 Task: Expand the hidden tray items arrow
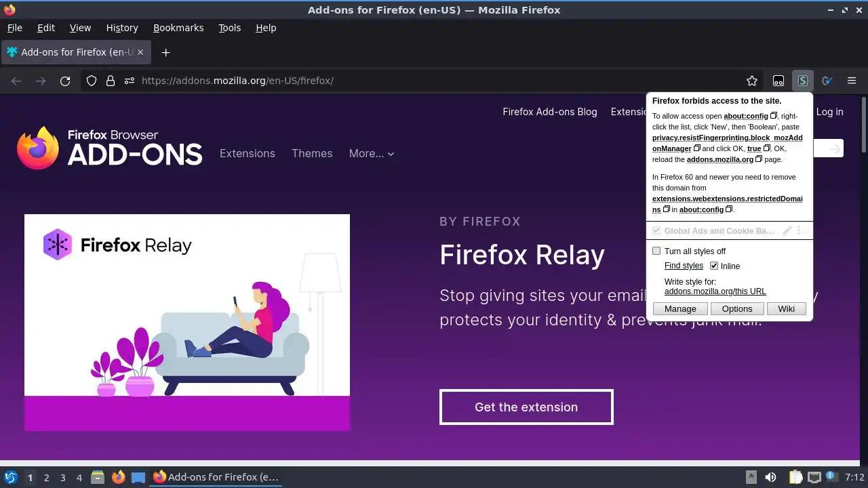(751, 477)
